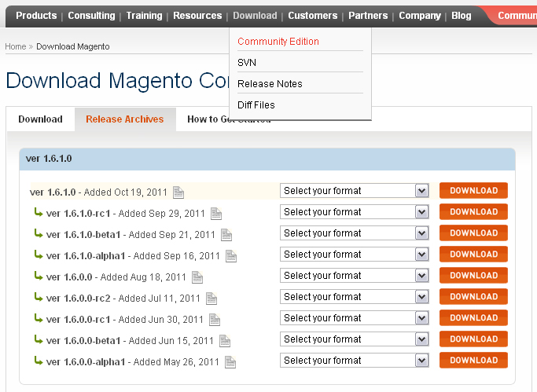Image resolution: width=537 pixels, height=392 pixels.
Task: Open Customers in top navigation
Action: point(313,16)
